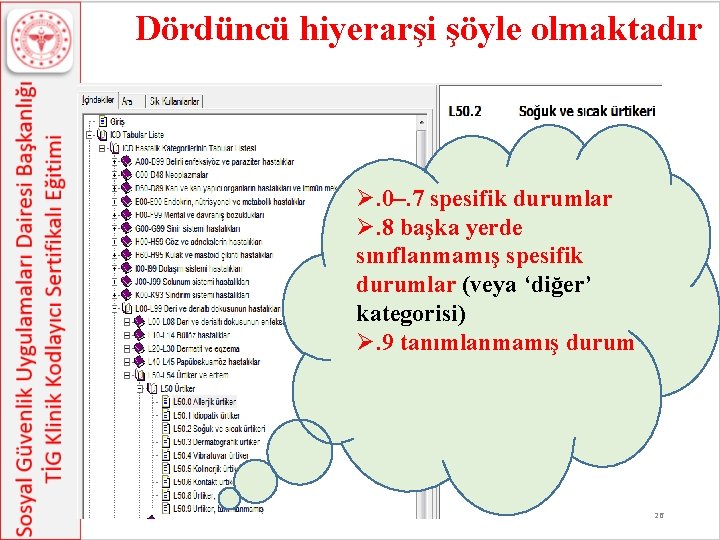Click the book icon for I00-I99 Dolaşım sistemi
Screen dimensions: 720x540
tap(126, 268)
